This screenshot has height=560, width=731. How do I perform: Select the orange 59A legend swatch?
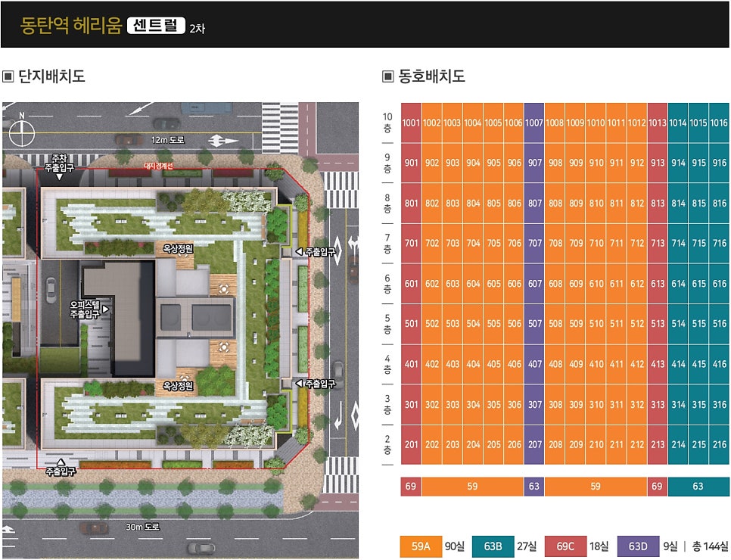pyautogui.click(x=421, y=546)
